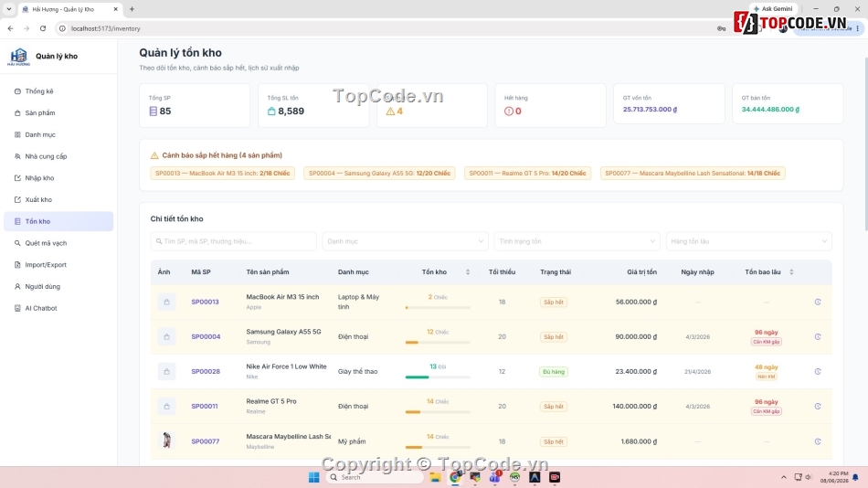
Task: Focus the product search field
Action: (233, 241)
